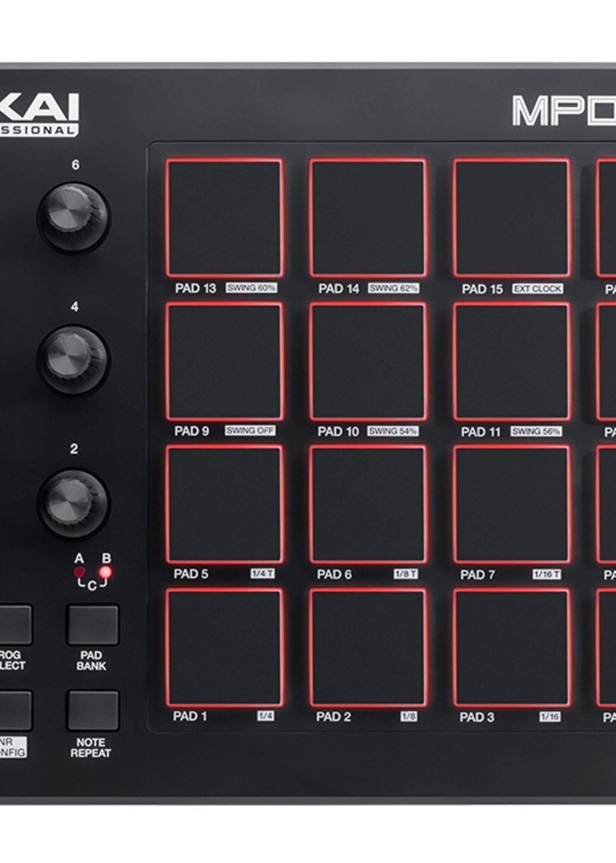Image resolution: width=616 pixels, height=863 pixels.
Task: Tap drum pad 5
Action: [224, 504]
